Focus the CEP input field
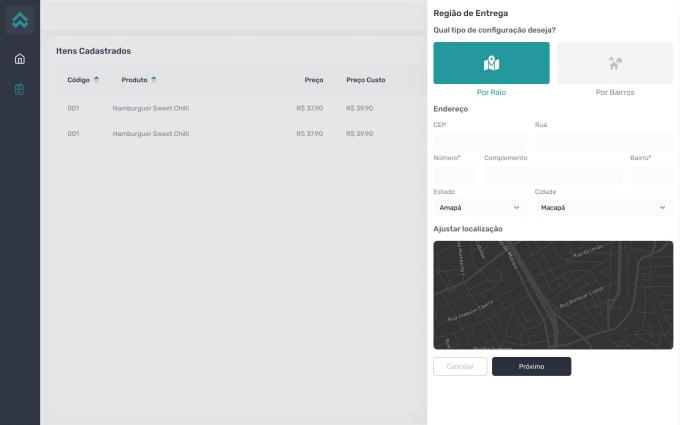680x425 pixels. click(481, 142)
